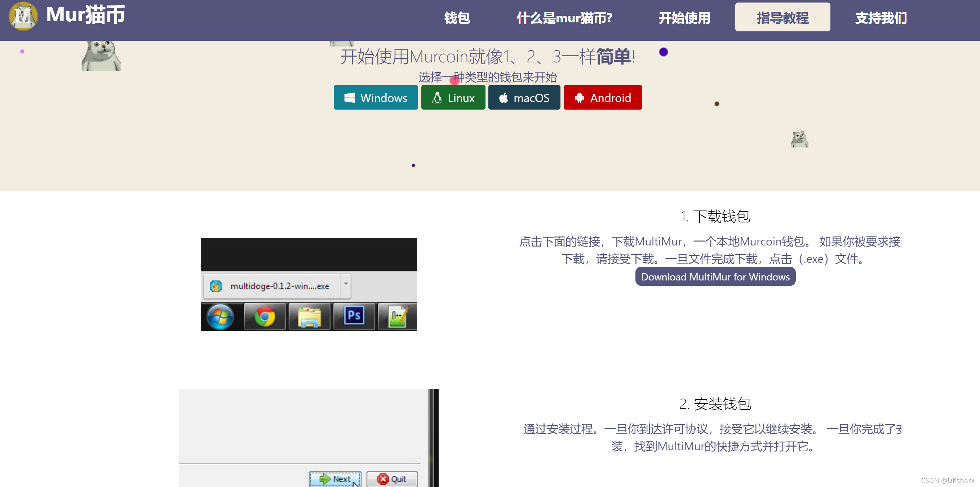
Task: Open the 钱包 menu item
Action: pos(457,18)
